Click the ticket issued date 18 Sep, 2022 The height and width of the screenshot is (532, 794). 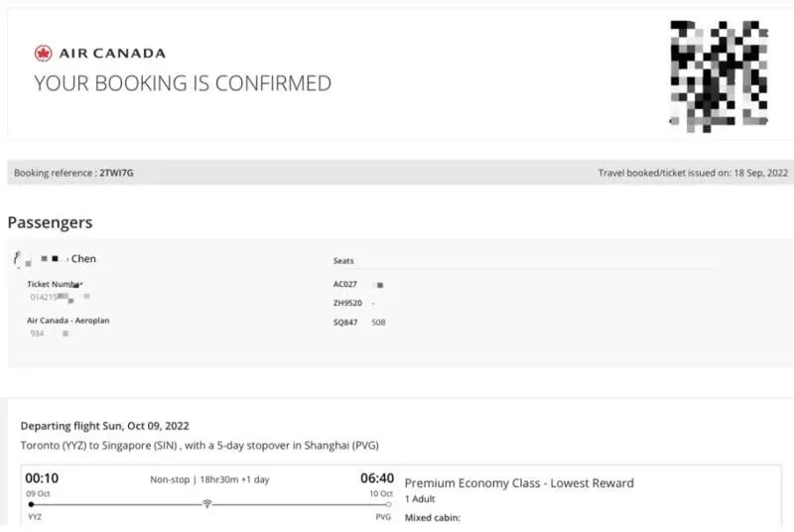pyautogui.click(x=760, y=173)
